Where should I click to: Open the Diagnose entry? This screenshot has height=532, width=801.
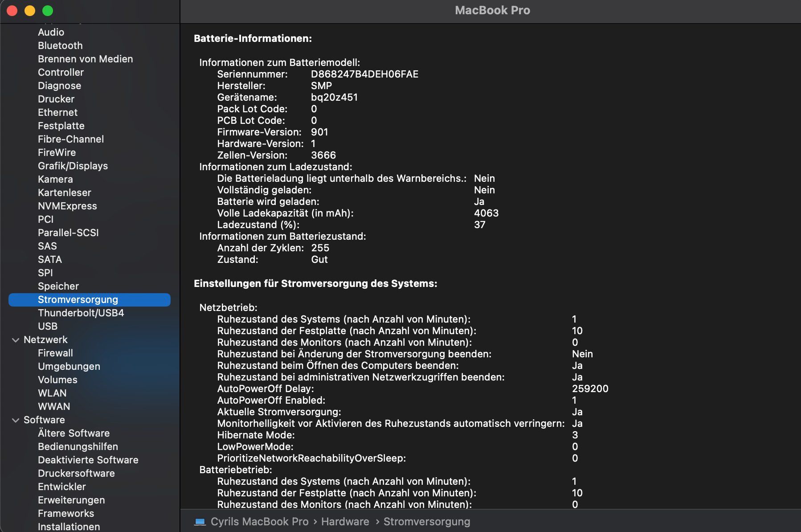click(59, 86)
